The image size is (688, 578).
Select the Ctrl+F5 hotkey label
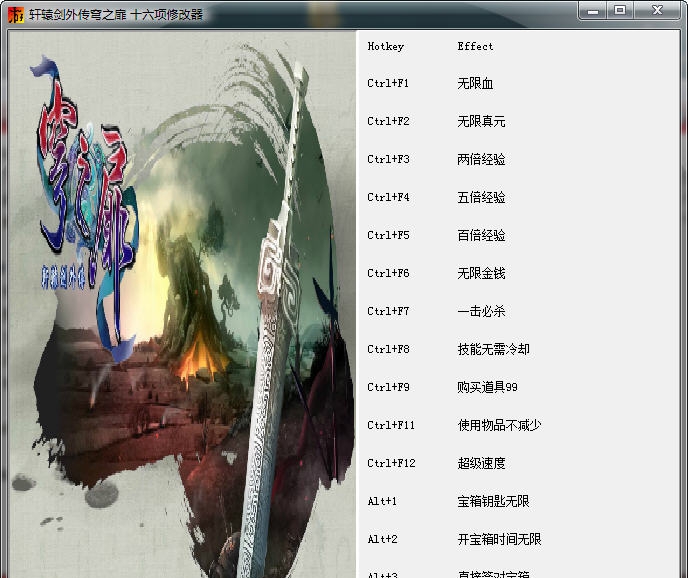tap(388, 235)
